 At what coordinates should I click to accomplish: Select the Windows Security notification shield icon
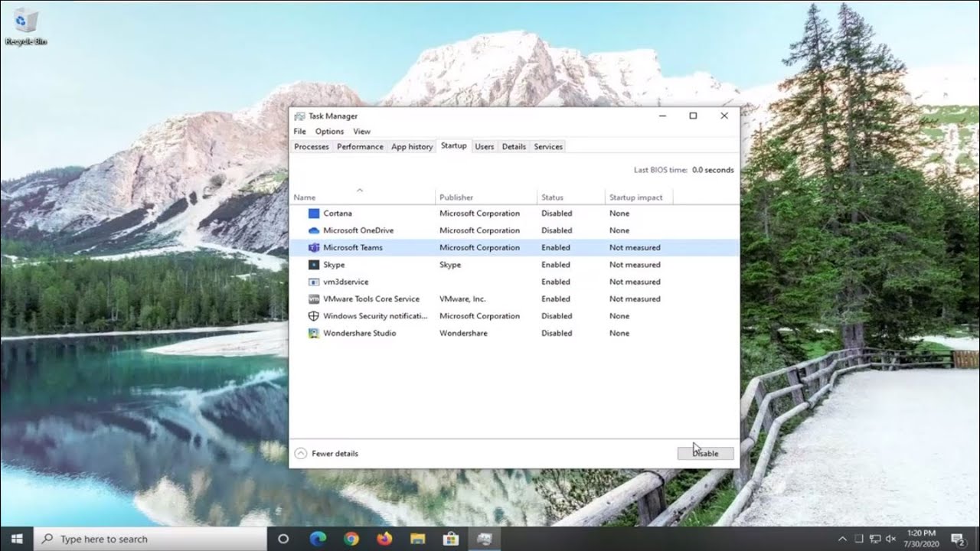click(x=313, y=316)
